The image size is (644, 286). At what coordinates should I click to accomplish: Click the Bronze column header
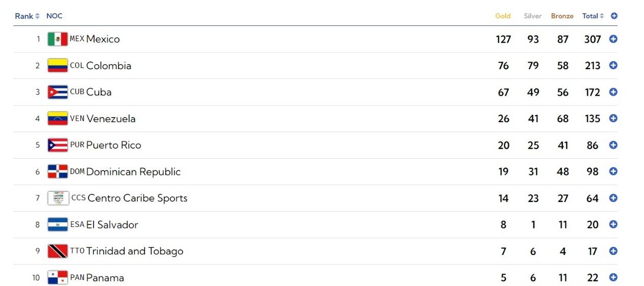[x=562, y=16]
